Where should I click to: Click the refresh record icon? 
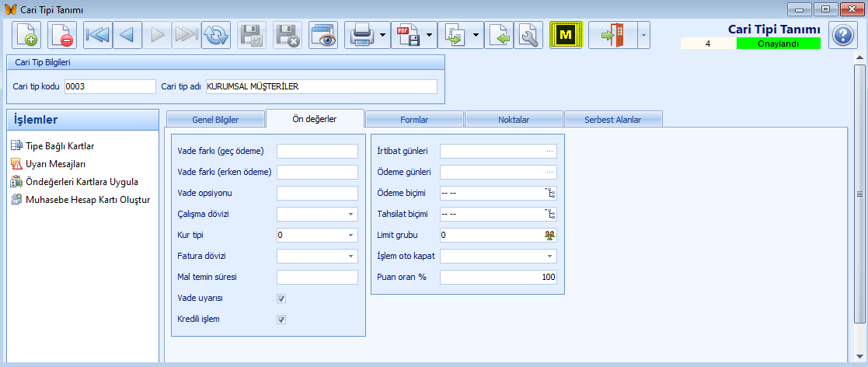(216, 35)
